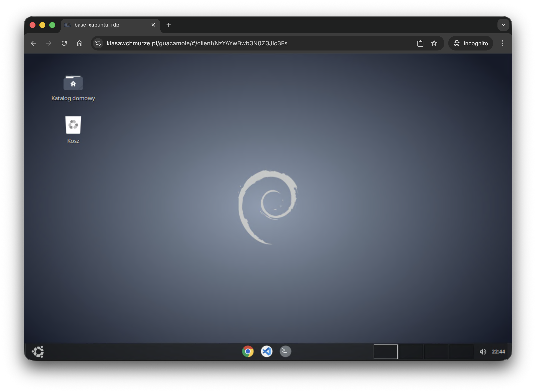Open Chrome's three-dot menu

pyautogui.click(x=503, y=43)
